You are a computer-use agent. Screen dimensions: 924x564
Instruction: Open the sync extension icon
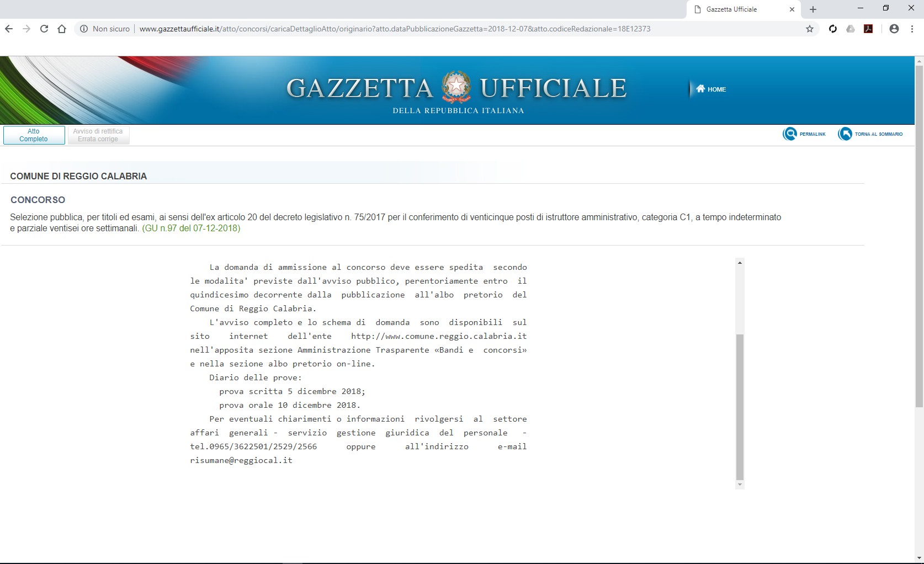tap(833, 29)
